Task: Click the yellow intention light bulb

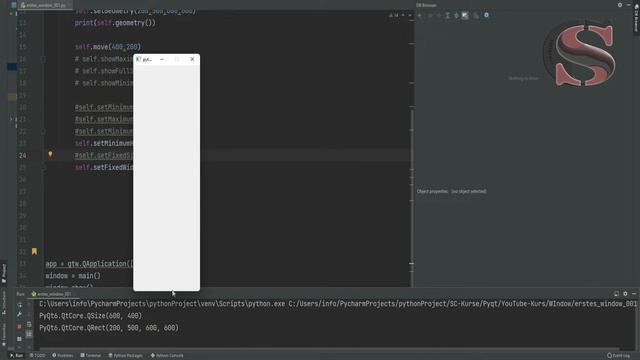Action: pos(50,154)
